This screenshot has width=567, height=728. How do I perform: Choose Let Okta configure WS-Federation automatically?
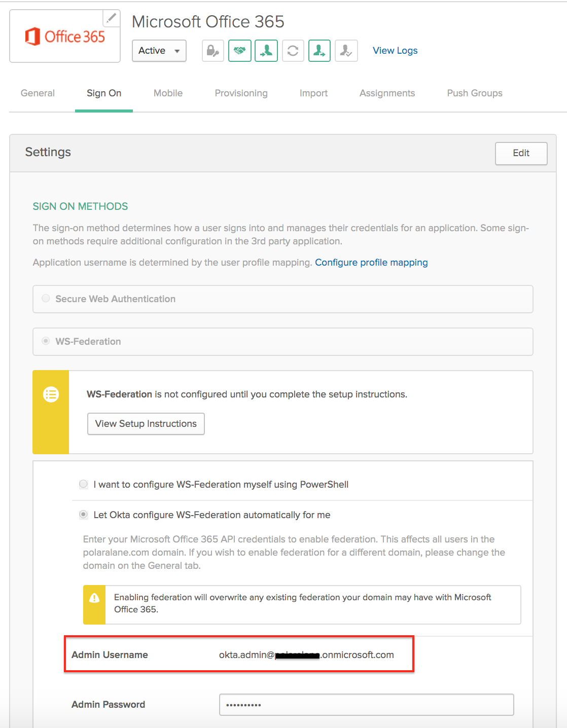click(x=84, y=515)
